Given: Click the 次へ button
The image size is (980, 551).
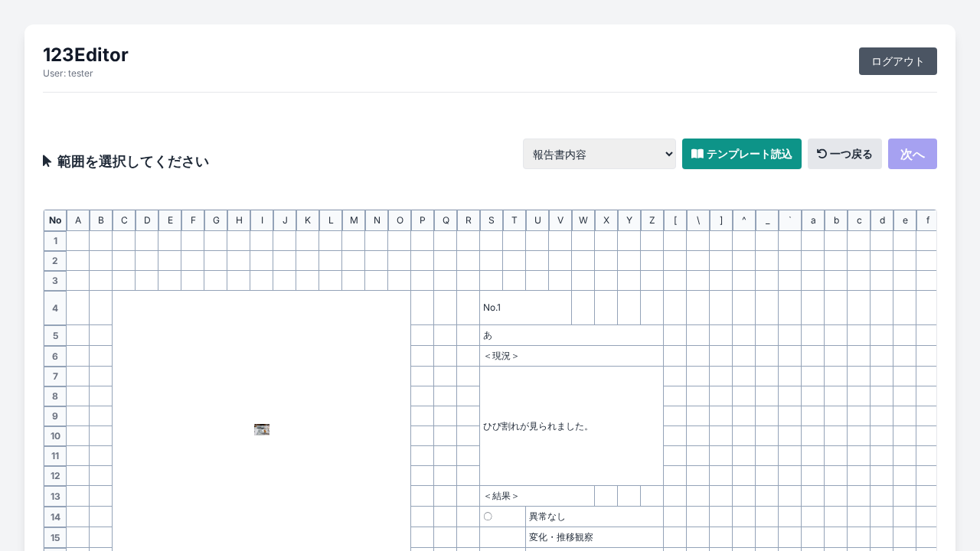Looking at the screenshot, I should (912, 154).
